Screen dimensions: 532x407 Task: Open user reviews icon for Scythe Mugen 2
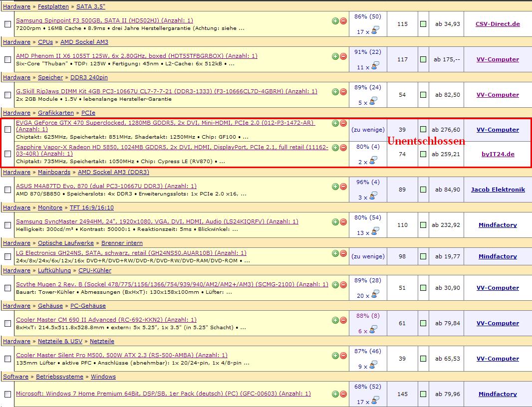coord(375,295)
